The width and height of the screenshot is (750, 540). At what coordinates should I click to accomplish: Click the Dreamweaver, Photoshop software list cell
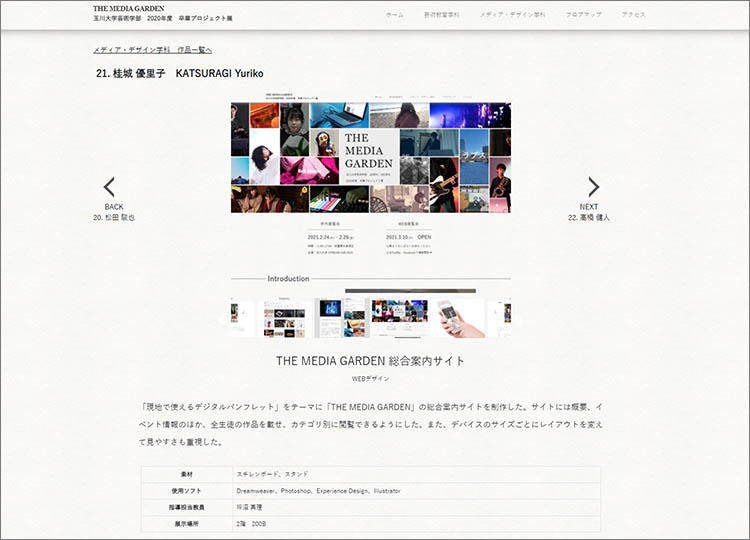[416, 491]
